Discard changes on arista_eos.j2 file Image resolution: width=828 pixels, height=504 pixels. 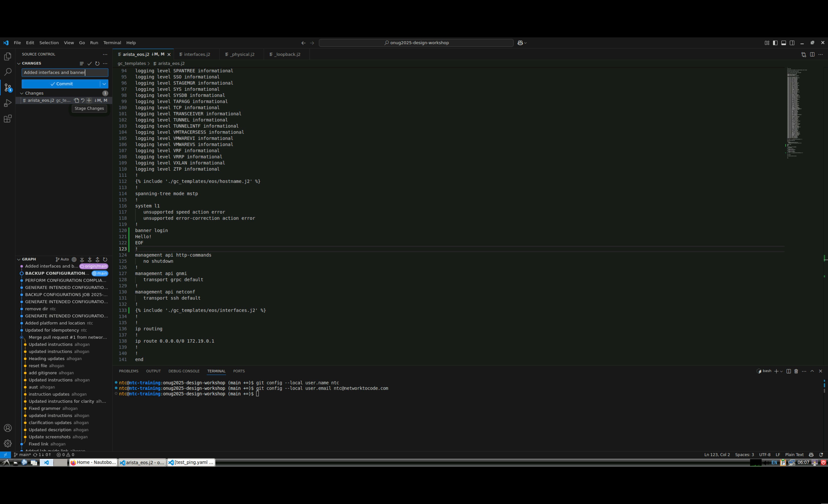83,100
